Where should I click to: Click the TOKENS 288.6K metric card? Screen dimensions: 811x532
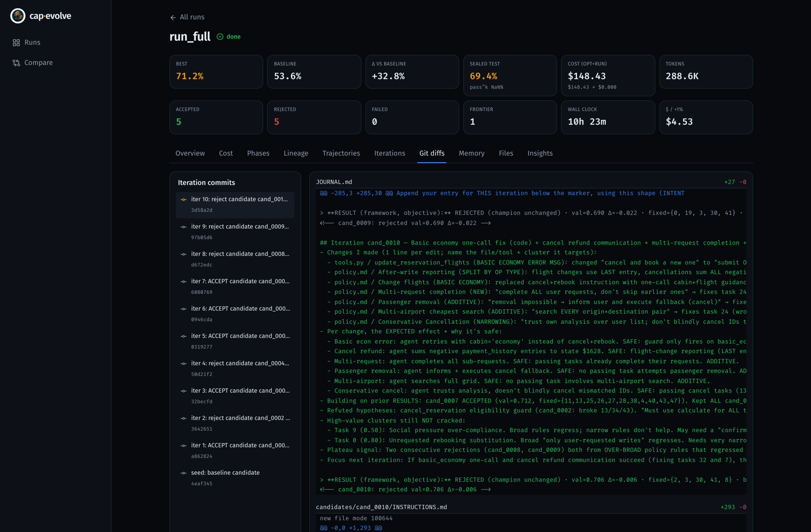pos(706,72)
